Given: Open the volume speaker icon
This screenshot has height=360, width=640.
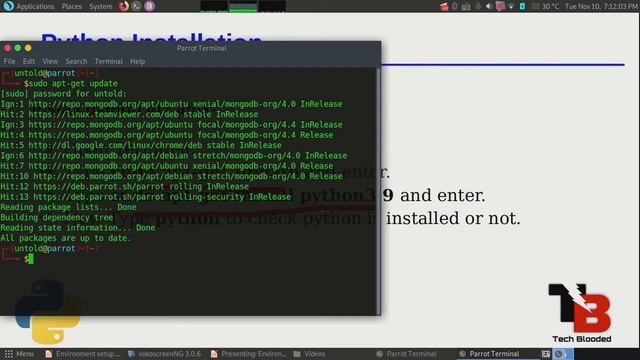Looking at the screenshot, I should [489, 7].
